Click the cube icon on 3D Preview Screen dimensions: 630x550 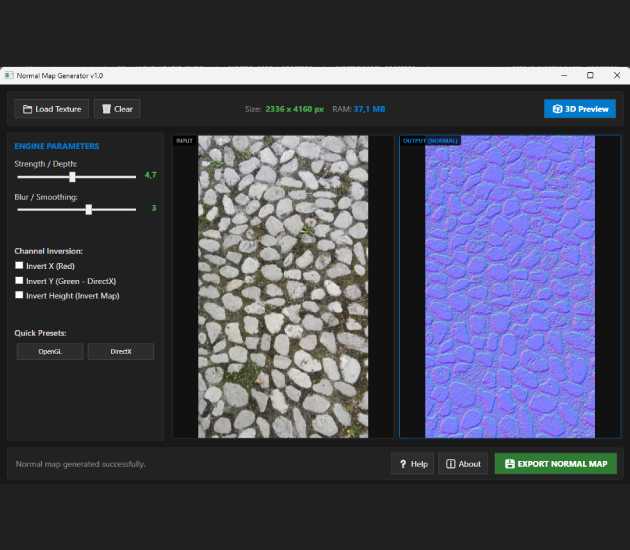pos(557,109)
